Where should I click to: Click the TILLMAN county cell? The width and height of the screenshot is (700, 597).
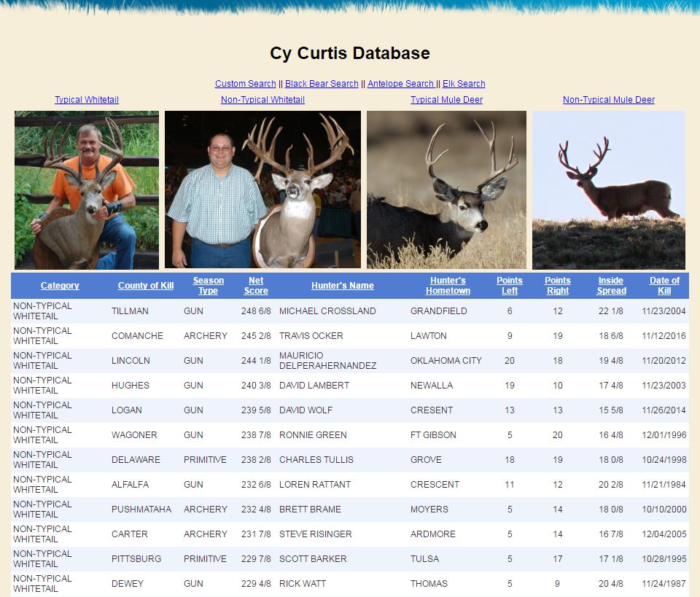point(130,311)
